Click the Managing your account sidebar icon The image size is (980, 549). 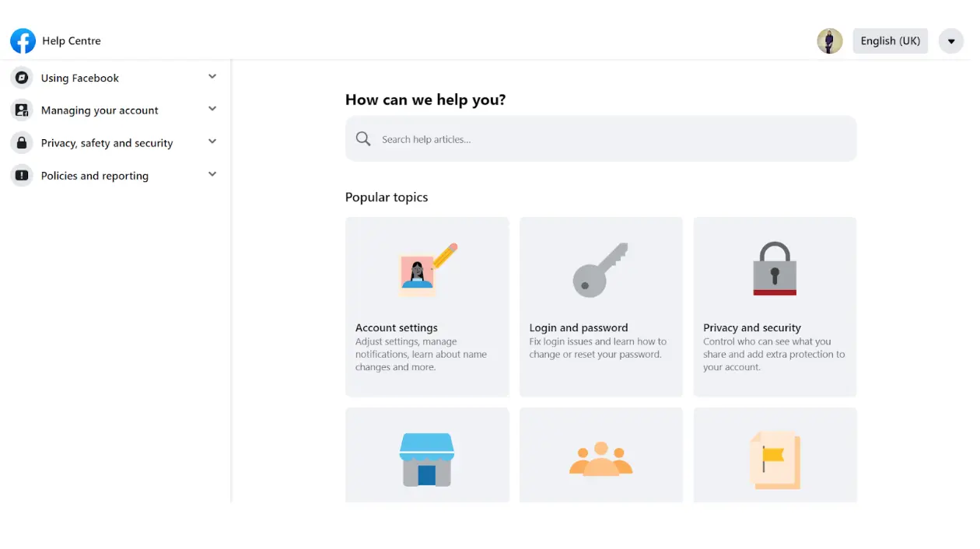[x=20, y=110]
